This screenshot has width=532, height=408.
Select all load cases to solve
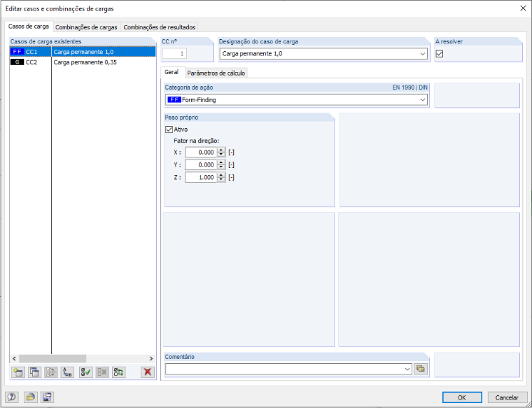86,372
